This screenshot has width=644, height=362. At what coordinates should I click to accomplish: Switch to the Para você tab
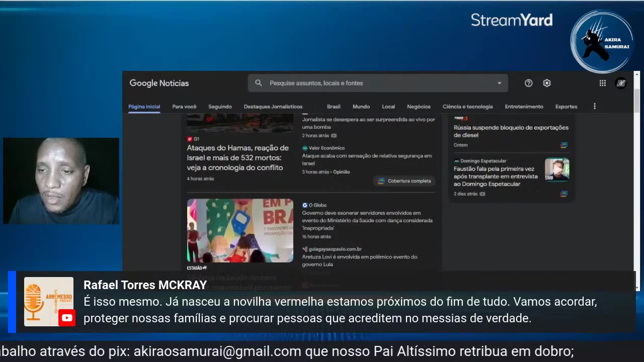[x=184, y=107]
